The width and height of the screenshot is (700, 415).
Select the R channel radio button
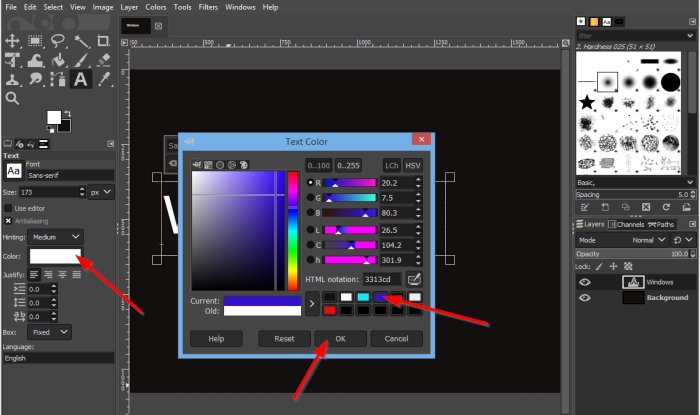tap(310, 183)
